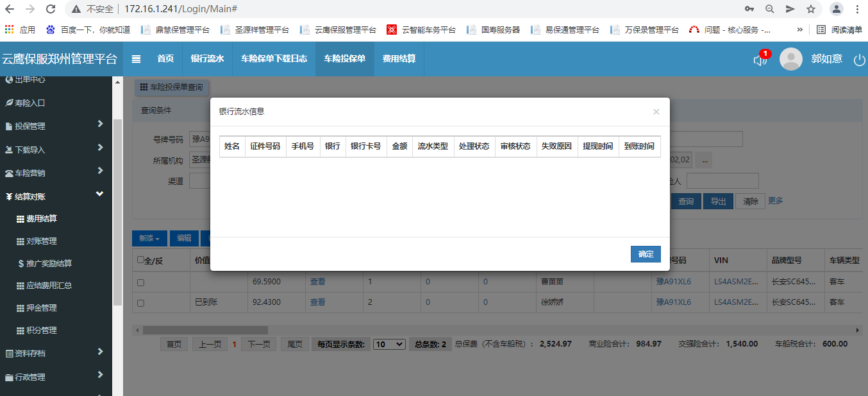
Task: Switch to the 车险保单下载日志 tab
Action: [274, 59]
